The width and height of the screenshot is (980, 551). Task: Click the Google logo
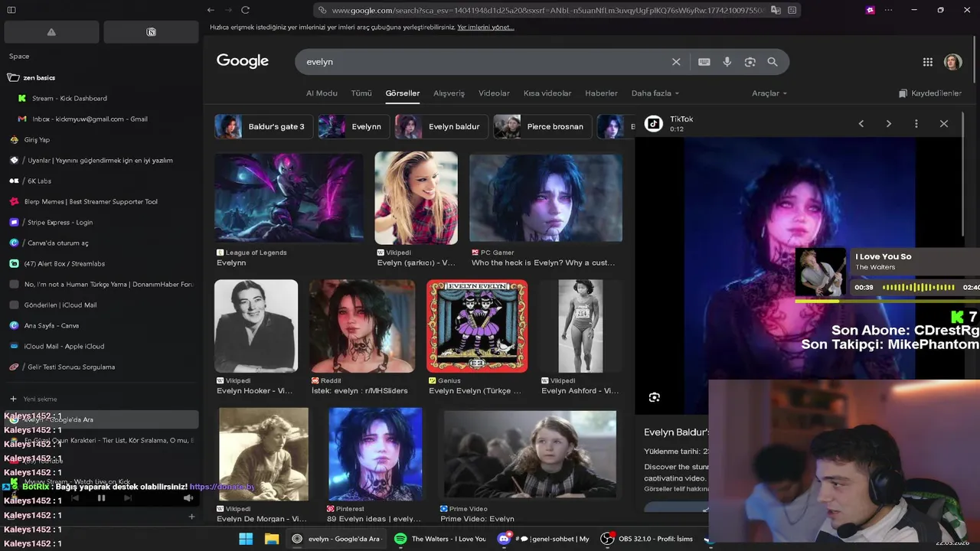(243, 61)
